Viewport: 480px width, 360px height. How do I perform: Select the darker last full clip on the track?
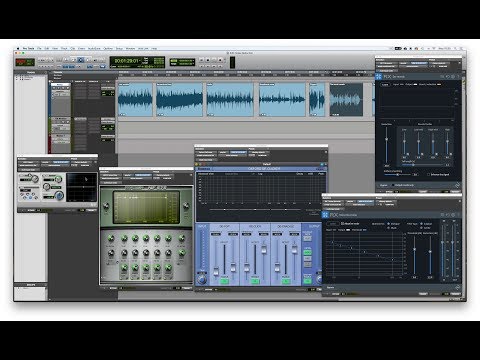coord(346,100)
